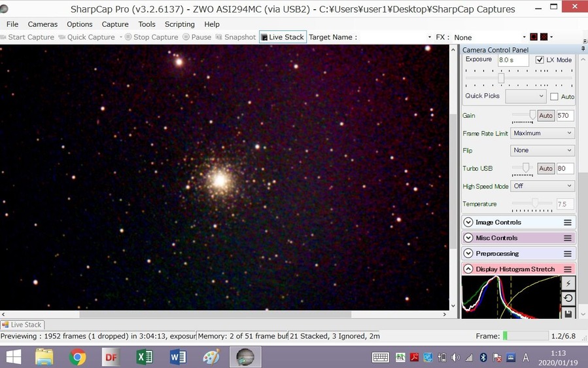
Task: Open Paint from the taskbar
Action: click(211, 357)
